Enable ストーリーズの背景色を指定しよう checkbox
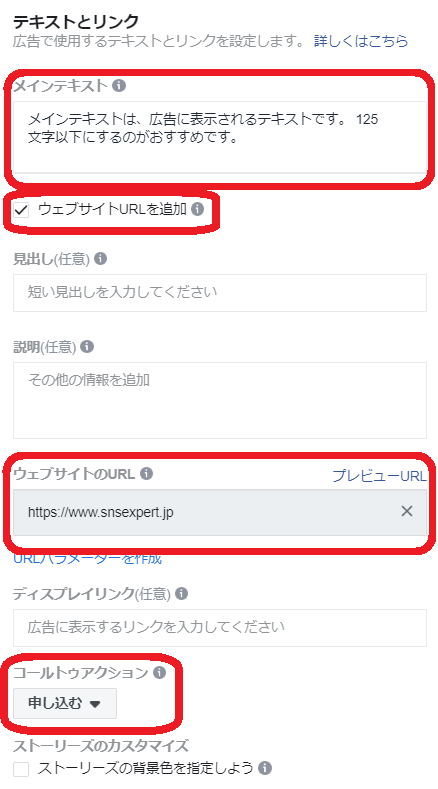Screen dimensions: 438x789 click(21, 769)
